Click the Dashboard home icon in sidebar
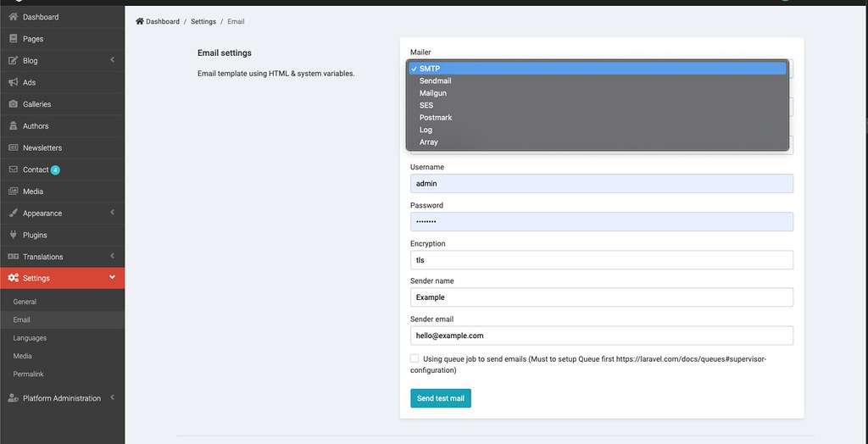 point(14,17)
